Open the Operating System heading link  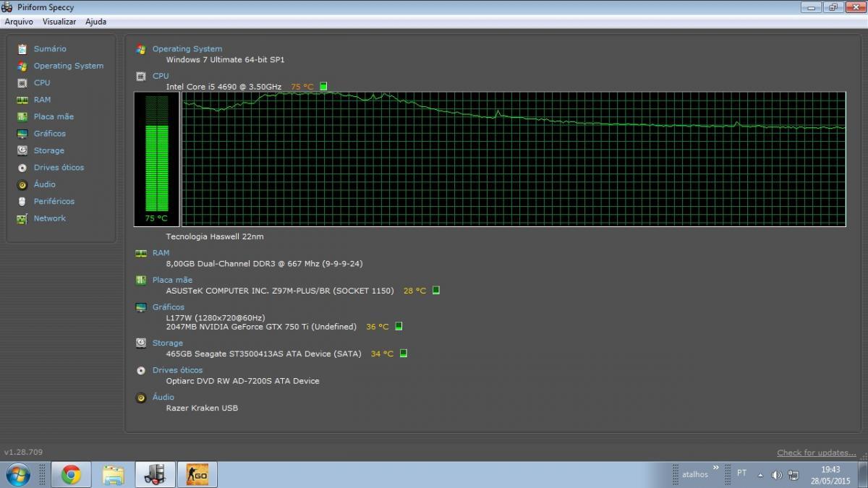coord(187,49)
